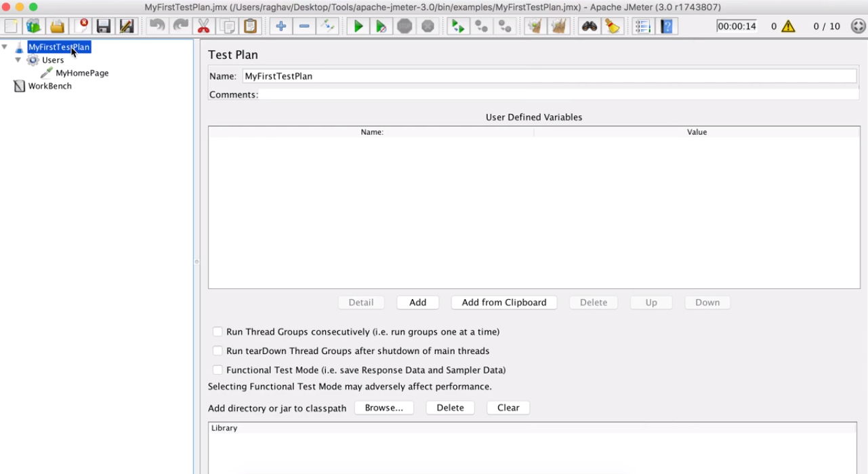Click the Up button
This screenshot has height=474, width=868.
(651, 302)
